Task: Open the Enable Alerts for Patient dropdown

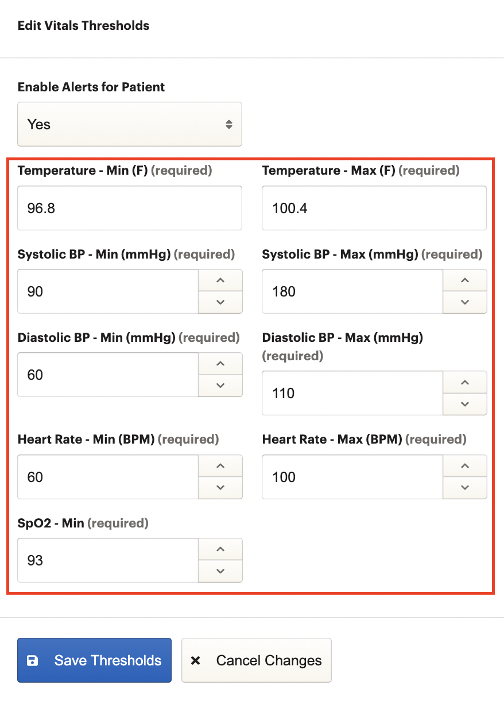Action: coord(129,124)
